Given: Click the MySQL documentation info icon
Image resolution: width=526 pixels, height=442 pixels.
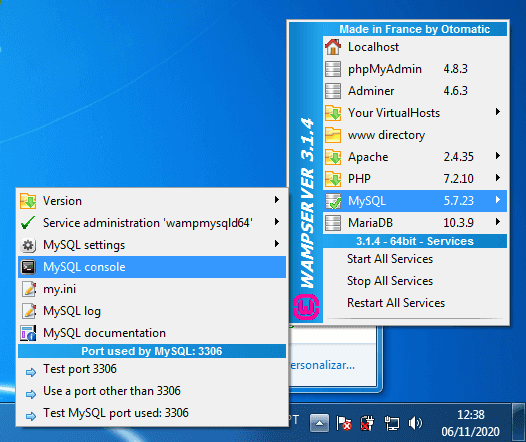Looking at the screenshot, I should point(28,333).
